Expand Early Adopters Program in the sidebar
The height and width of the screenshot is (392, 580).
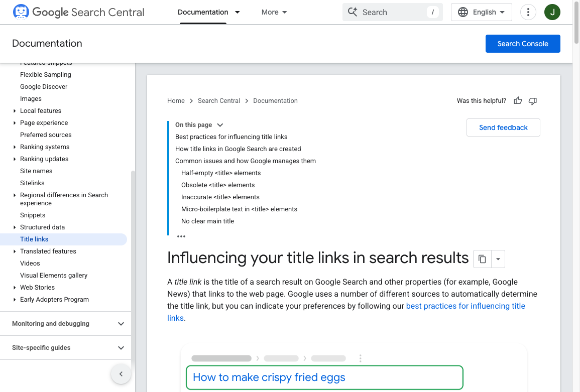15,300
